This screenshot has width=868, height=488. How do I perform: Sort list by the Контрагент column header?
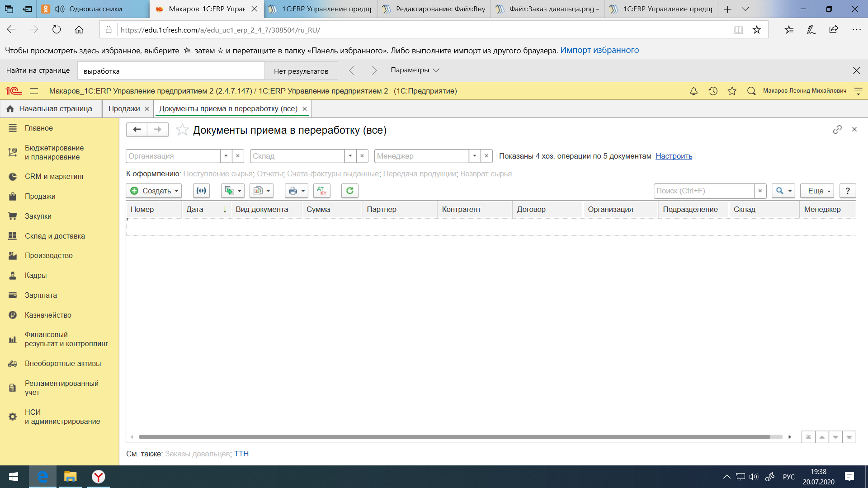click(x=474, y=209)
